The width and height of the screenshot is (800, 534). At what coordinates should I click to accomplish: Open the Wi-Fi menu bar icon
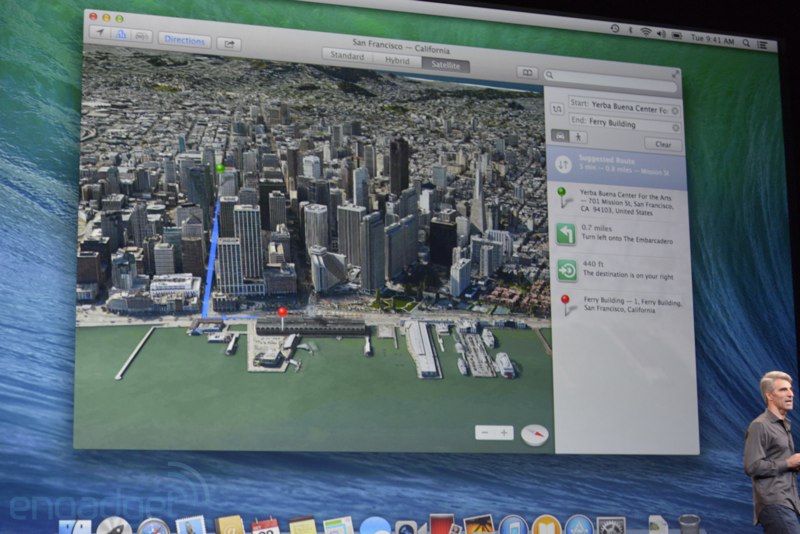click(x=646, y=32)
